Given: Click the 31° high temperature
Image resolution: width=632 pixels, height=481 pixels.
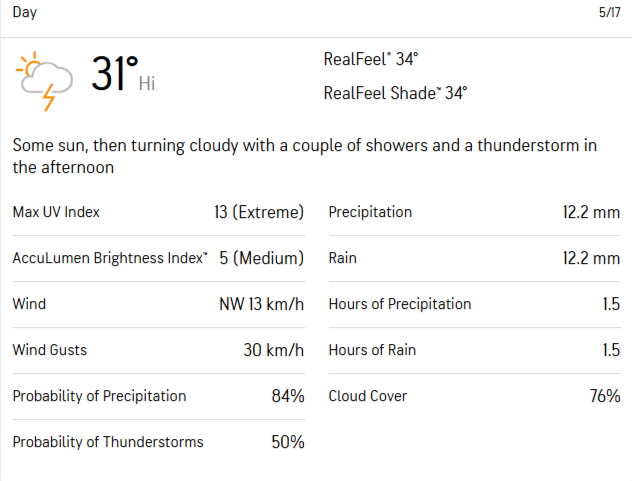Looking at the screenshot, I should tap(115, 75).
